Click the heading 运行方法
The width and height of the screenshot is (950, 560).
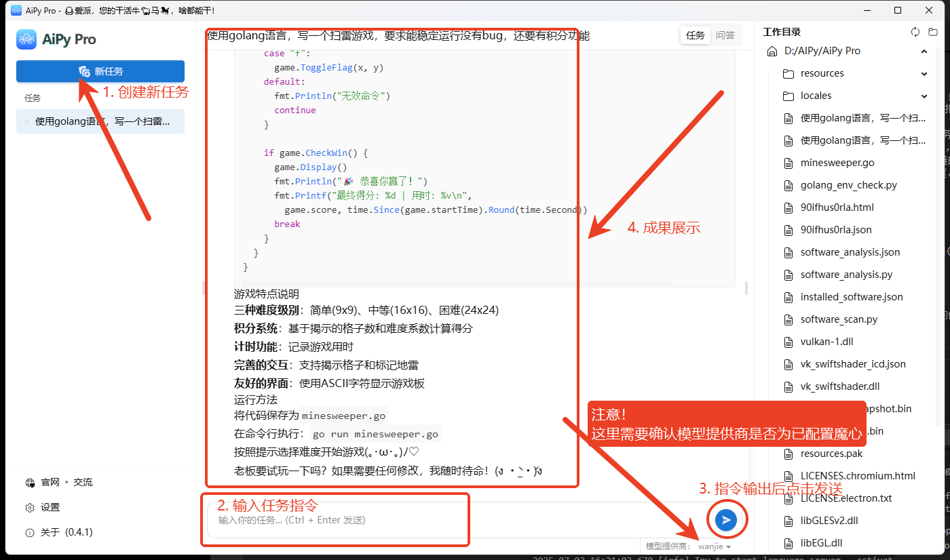[x=256, y=399]
